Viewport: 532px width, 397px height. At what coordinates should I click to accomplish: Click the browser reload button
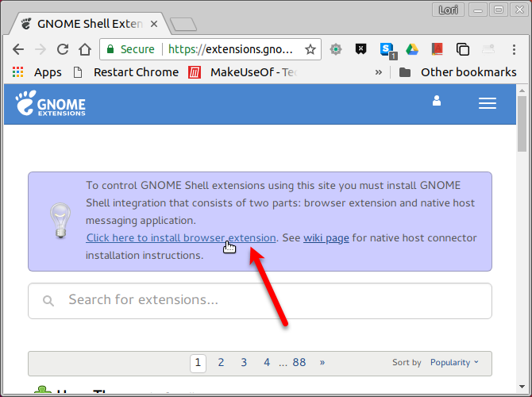tap(63, 49)
